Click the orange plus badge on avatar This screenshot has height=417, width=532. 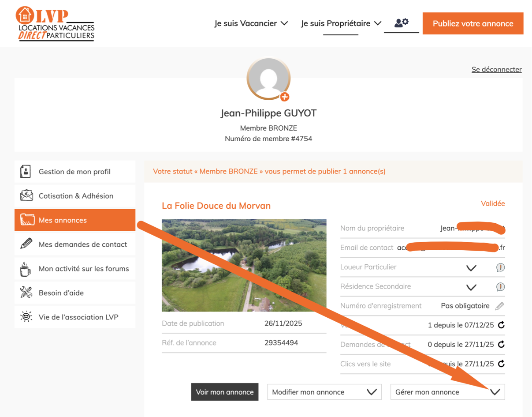tap(285, 97)
